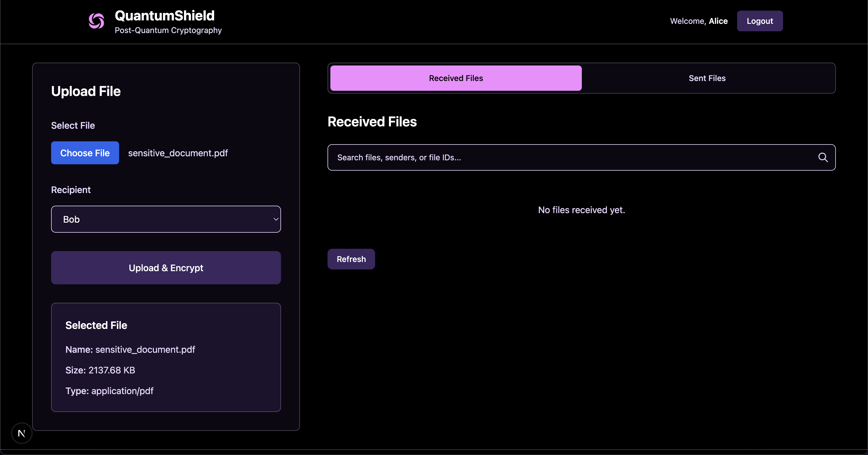Switch to the Sent Files tab
Screen dimensions: 868x455
pos(707,78)
